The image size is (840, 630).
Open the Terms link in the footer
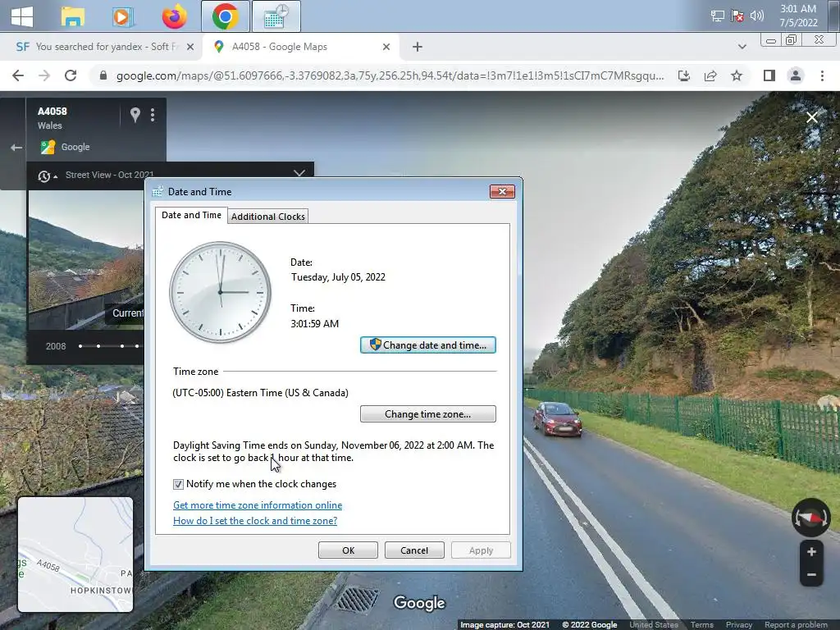click(x=701, y=624)
